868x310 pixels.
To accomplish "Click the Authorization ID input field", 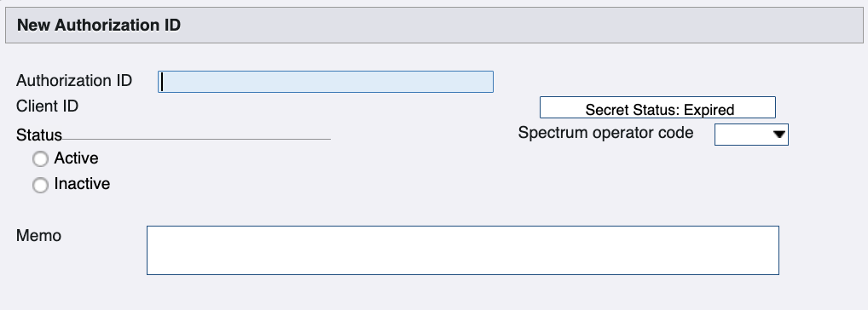I will (326, 82).
